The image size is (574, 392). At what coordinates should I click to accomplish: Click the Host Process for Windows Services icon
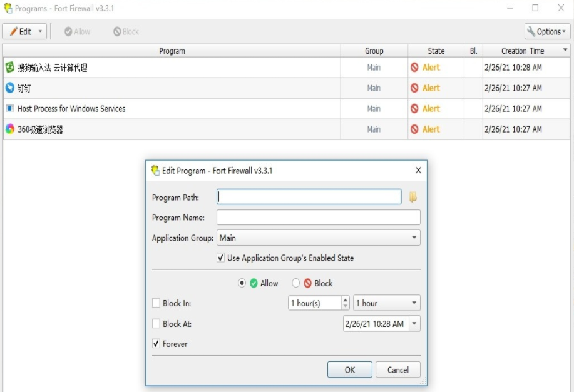point(10,108)
